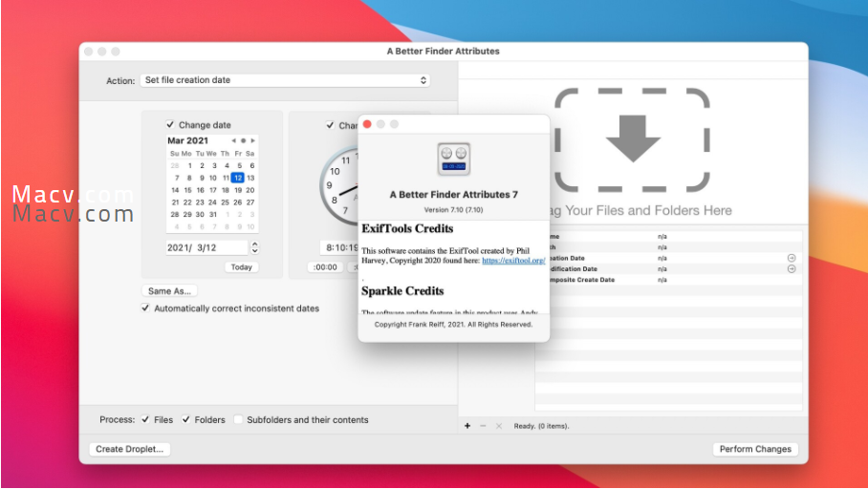
Task: Toggle the Folders process checkbox
Action: pos(186,420)
